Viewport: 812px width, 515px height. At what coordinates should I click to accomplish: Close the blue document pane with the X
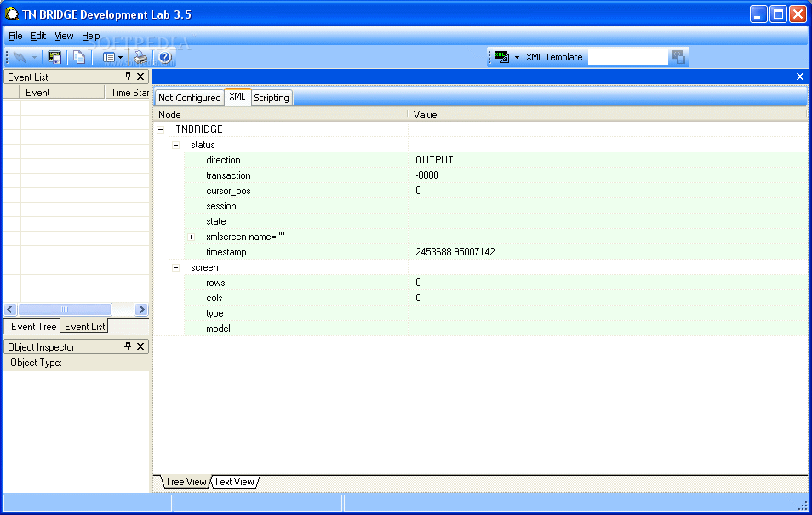pyautogui.click(x=799, y=77)
